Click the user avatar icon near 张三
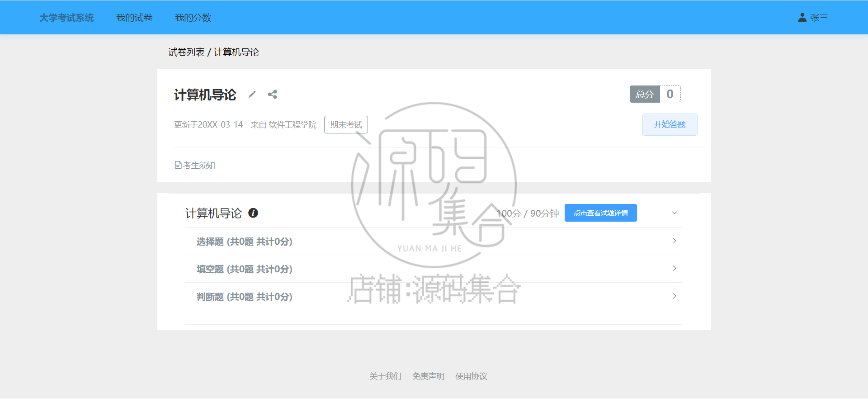 (802, 18)
